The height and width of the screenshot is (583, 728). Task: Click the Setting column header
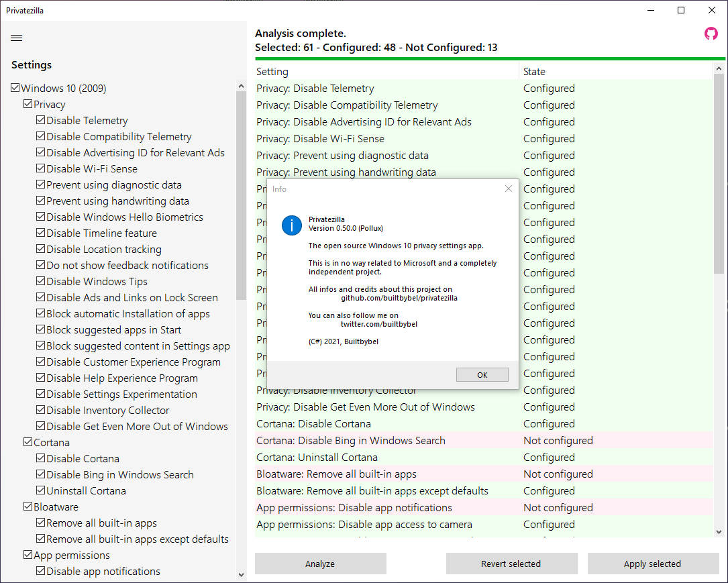click(x=386, y=72)
